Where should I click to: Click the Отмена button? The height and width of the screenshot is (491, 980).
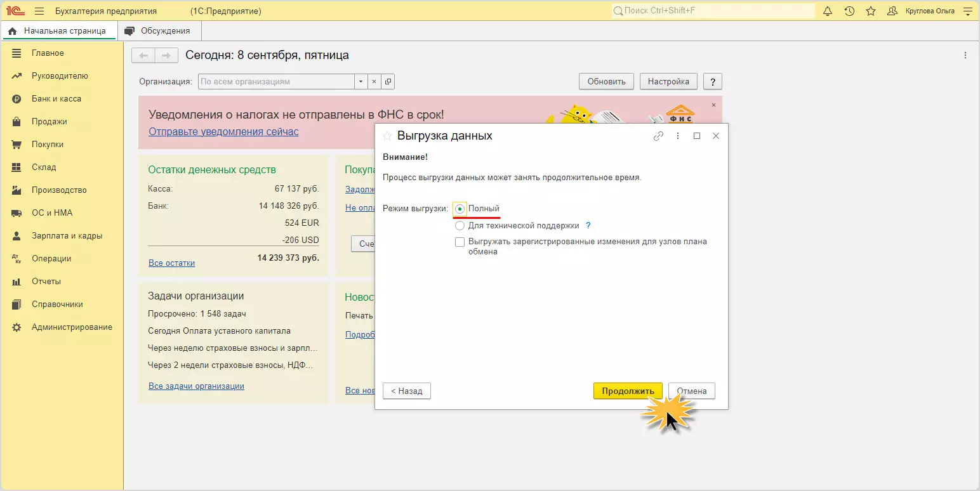pos(691,391)
